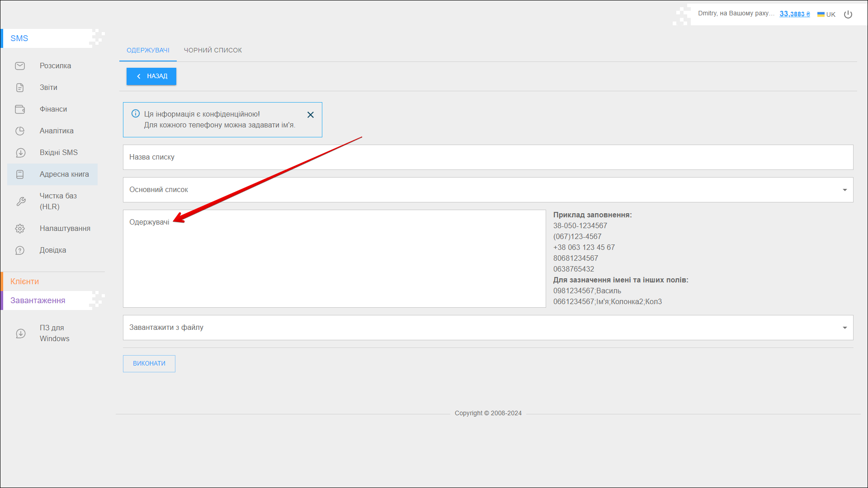868x488 pixels.
Task: Click the Аналітика pie chart icon
Action: pos(20,131)
